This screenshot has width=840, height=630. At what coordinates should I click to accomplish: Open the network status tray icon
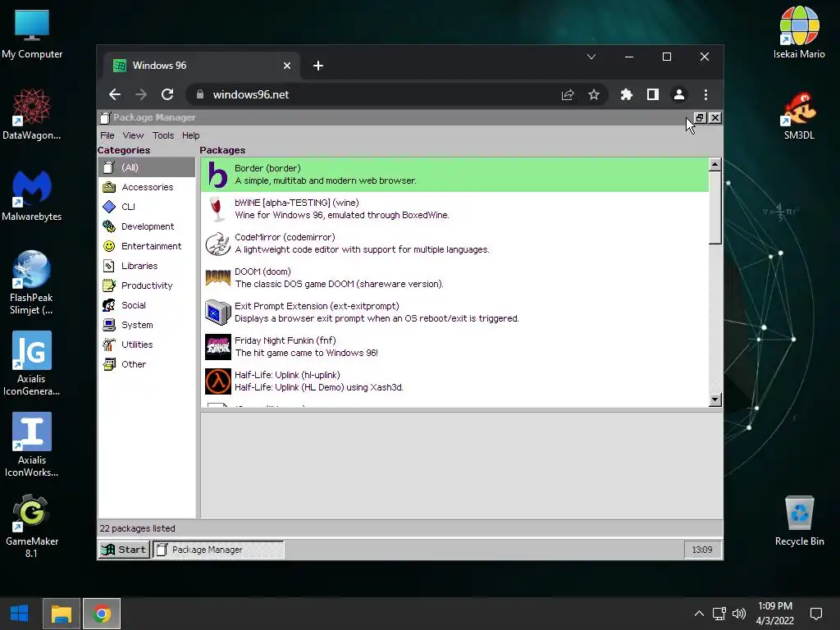coord(719,614)
